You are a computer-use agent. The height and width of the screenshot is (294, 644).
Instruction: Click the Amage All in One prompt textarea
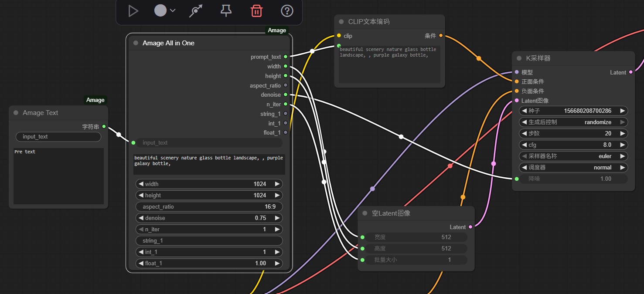point(209,164)
